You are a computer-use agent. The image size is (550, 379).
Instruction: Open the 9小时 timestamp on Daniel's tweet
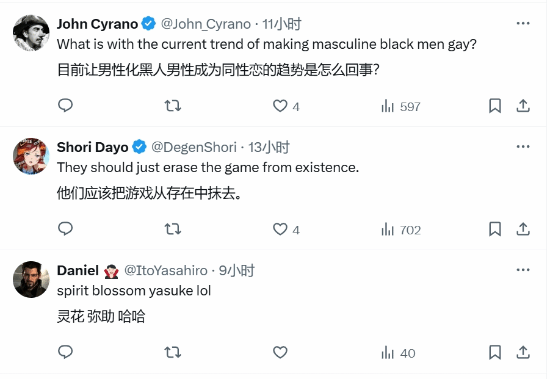pos(237,271)
